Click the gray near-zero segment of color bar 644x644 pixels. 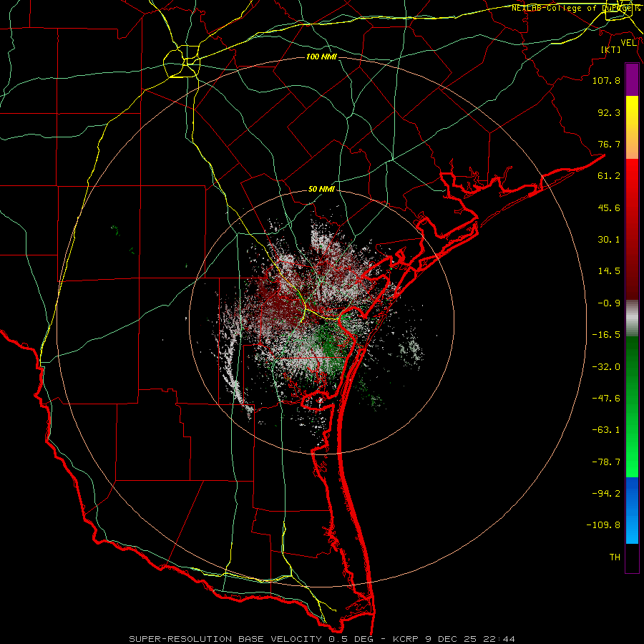click(x=632, y=318)
